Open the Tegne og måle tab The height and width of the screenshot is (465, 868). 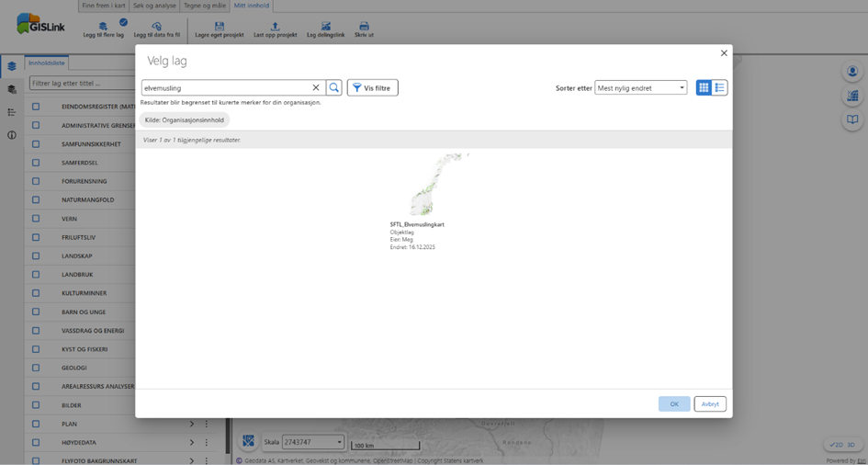[x=205, y=6]
